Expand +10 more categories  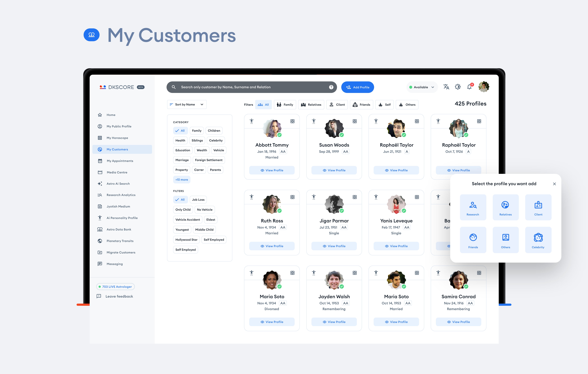click(x=182, y=180)
